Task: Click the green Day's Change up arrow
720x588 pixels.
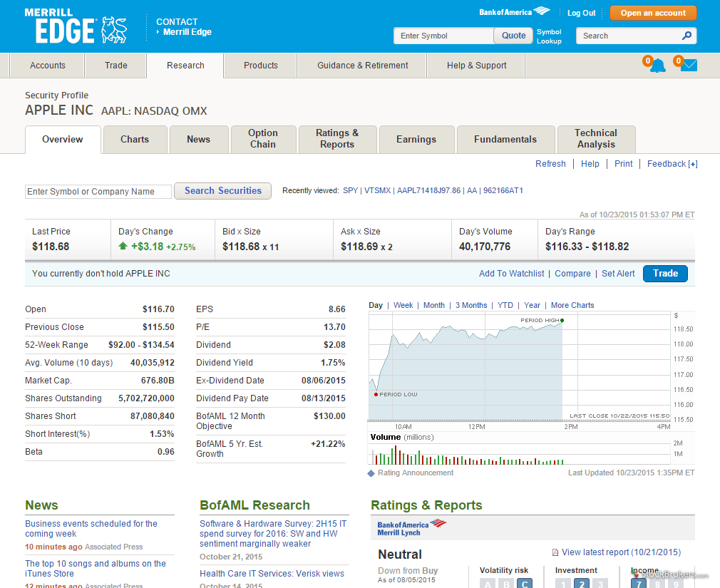Action: [123, 246]
